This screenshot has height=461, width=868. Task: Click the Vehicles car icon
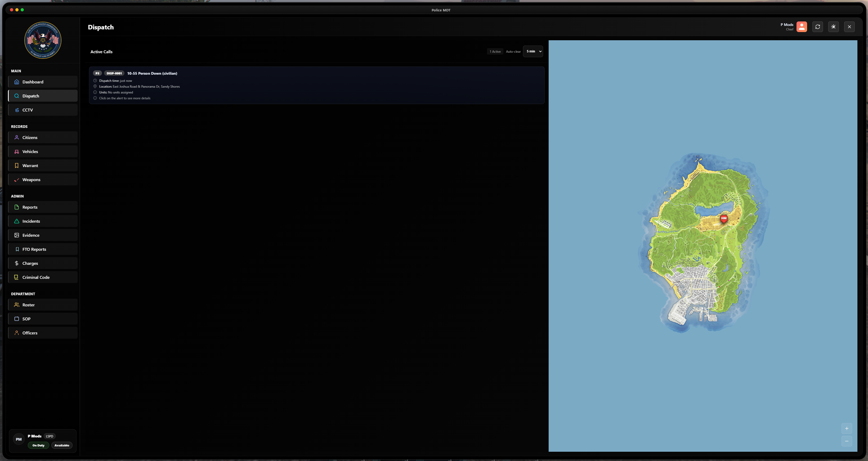[16, 152]
